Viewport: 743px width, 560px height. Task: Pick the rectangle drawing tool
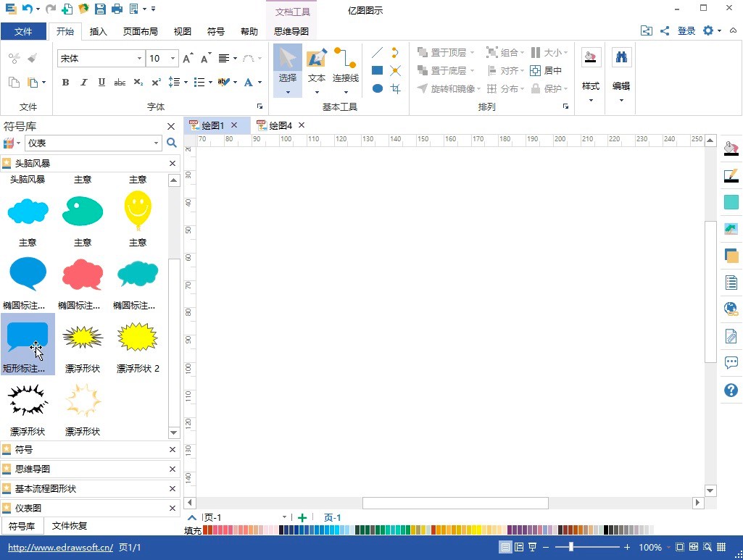click(x=377, y=70)
